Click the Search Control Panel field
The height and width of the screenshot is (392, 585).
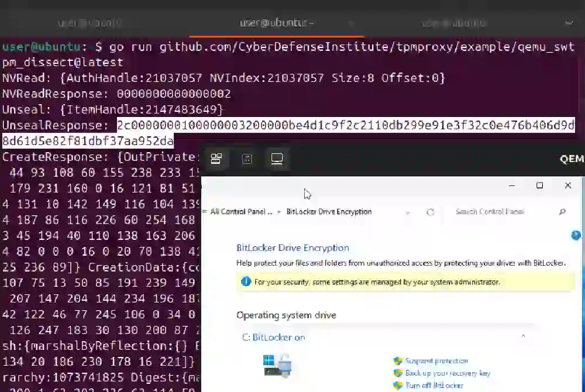coord(503,212)
